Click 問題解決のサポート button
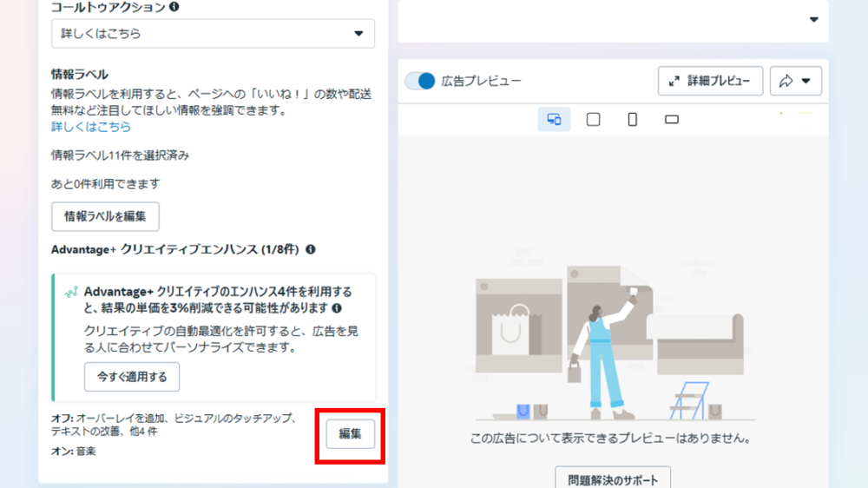This screenshot has height=488, width=868. [x=613, y=478]
